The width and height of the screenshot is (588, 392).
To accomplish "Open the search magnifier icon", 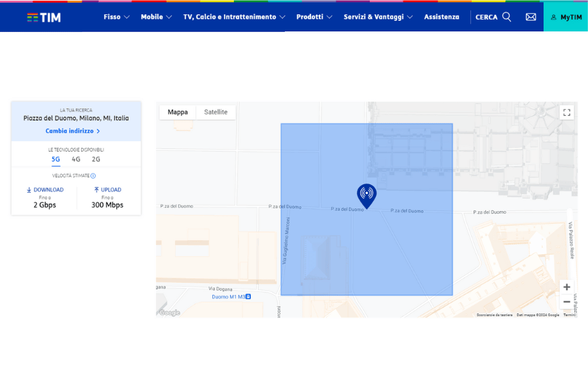I will [506, 17].
